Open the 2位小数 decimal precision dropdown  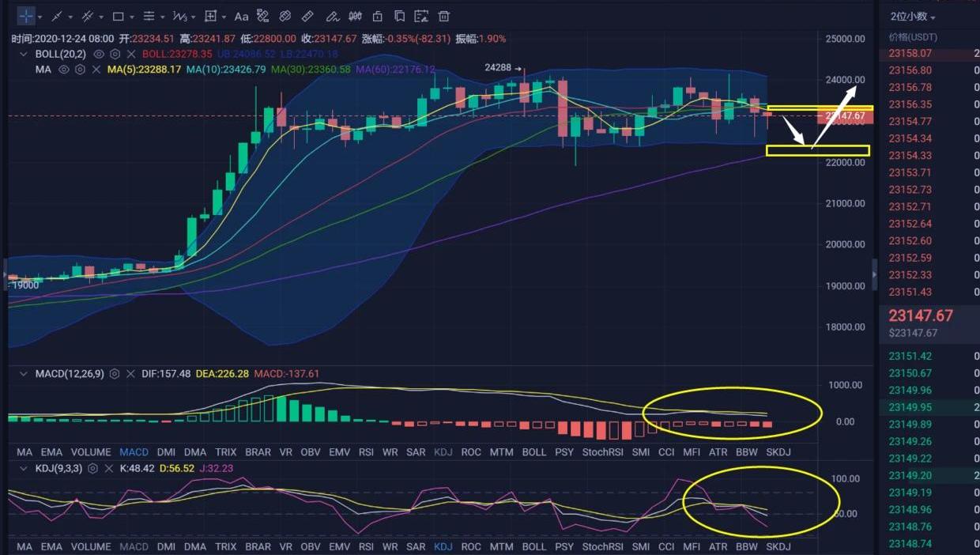913,17
